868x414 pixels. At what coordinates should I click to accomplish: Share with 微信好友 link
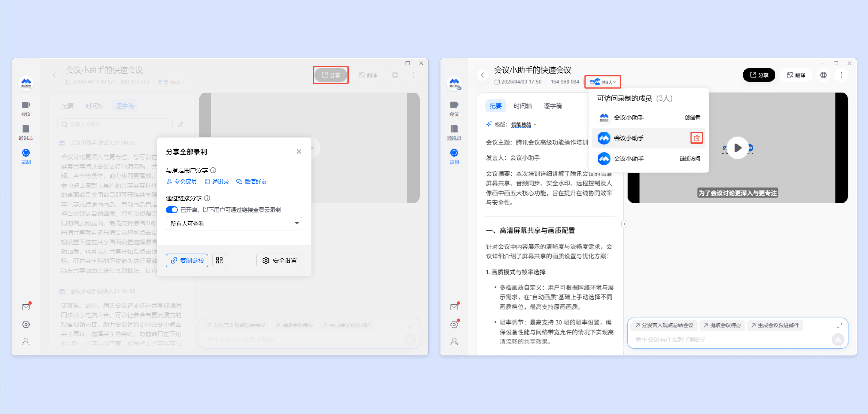[252, 182]
